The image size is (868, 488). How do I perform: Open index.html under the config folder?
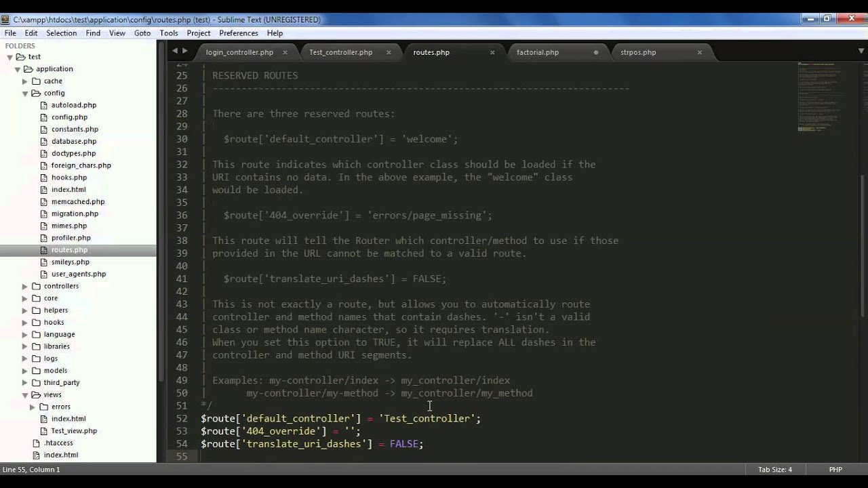point(68,190)
